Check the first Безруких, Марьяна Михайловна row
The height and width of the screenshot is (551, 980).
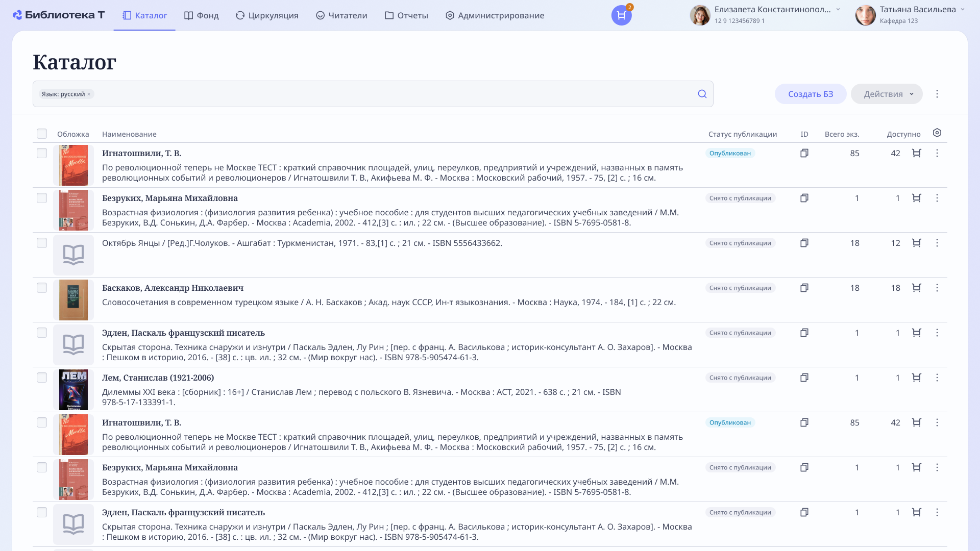(42, 198)
